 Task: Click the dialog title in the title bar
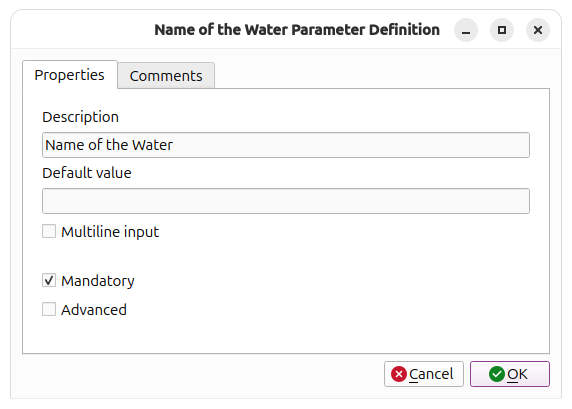(297, 30)
